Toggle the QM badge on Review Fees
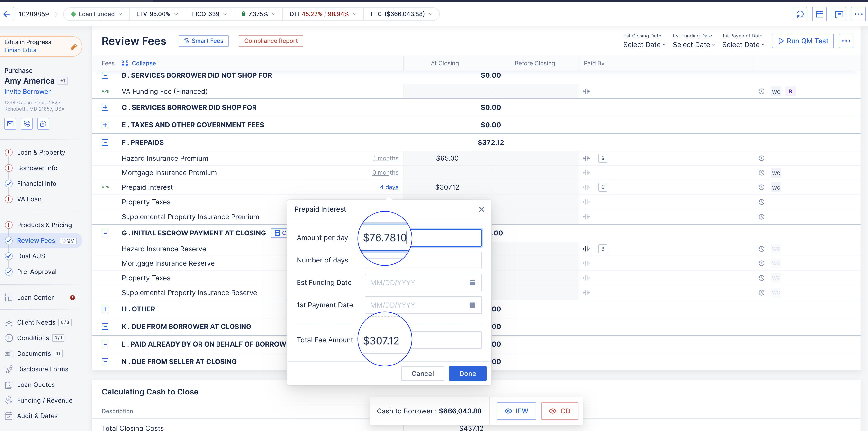The width and height of the screenshot is (868, 431). [68, 241]
